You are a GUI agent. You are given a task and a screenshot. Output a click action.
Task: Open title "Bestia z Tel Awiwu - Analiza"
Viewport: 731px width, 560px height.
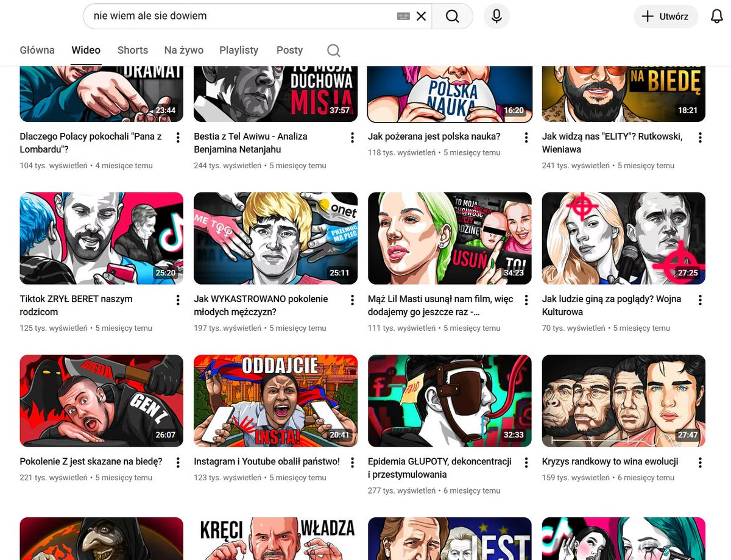pos(251,143)
